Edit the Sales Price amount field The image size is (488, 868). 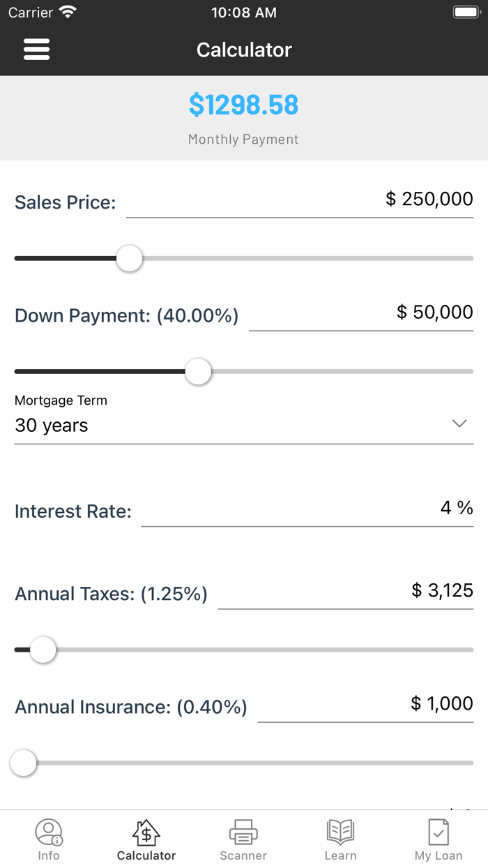300,200
